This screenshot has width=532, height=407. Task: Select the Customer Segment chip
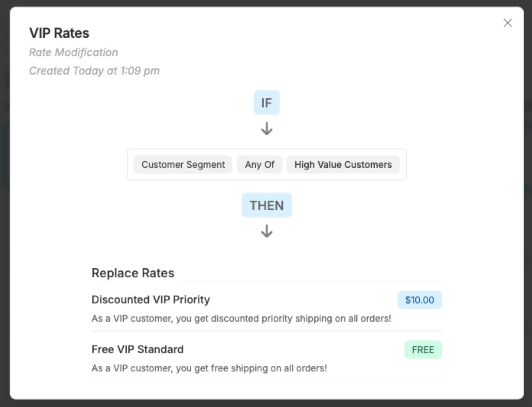183,165
